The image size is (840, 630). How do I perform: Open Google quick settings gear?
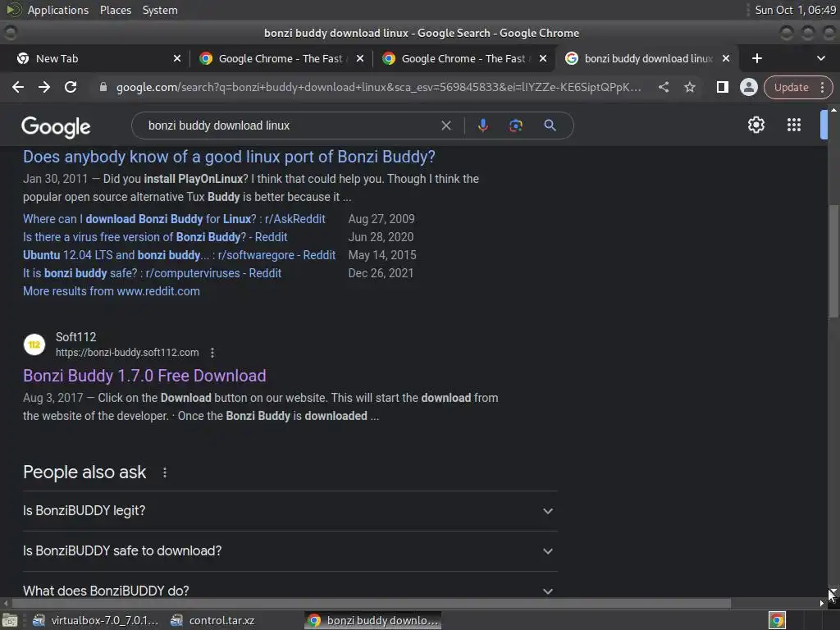coord(756,126)
